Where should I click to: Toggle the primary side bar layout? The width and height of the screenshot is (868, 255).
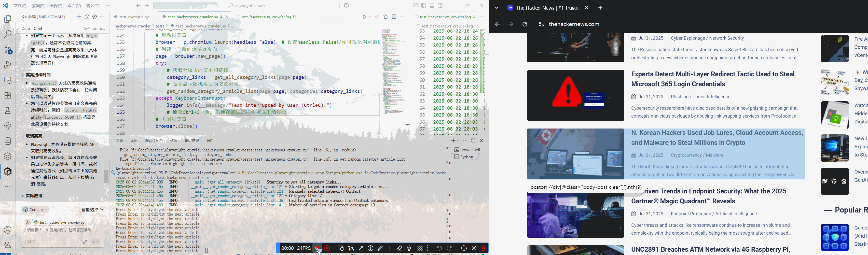pyautogui.click(x=423, y=5)
